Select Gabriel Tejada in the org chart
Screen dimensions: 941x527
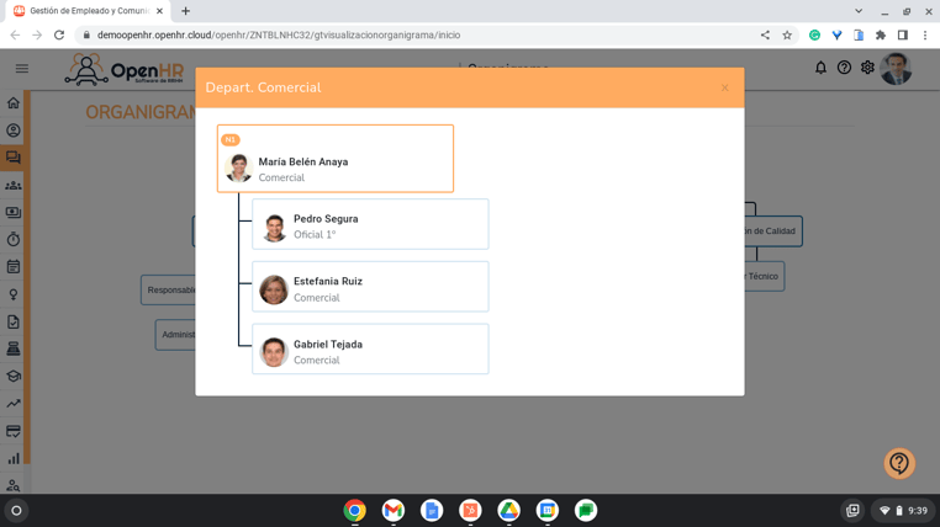click(370, 350)
